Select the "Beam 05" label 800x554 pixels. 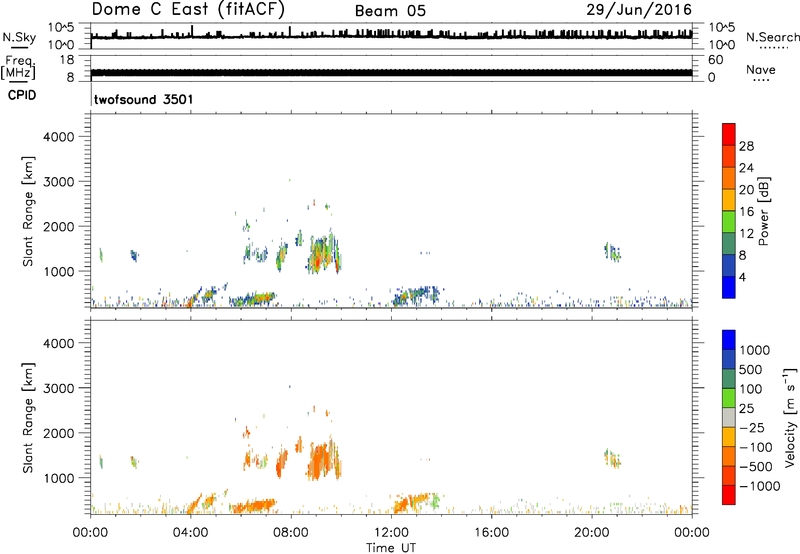pos(390,11)
